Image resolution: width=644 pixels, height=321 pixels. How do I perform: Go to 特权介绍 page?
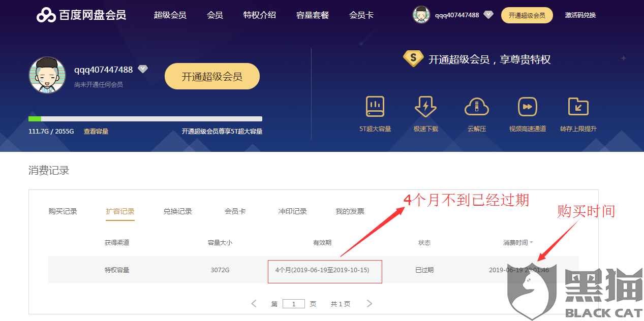[260, 15]
